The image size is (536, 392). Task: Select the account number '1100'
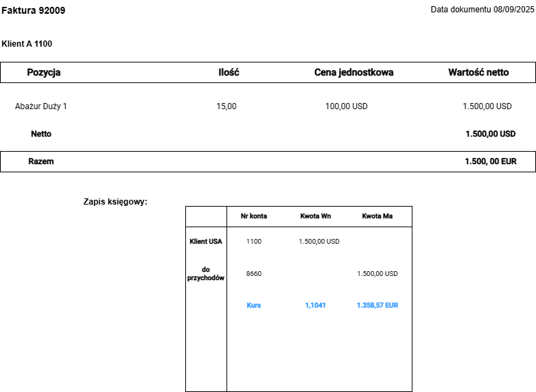coord(254,242)
